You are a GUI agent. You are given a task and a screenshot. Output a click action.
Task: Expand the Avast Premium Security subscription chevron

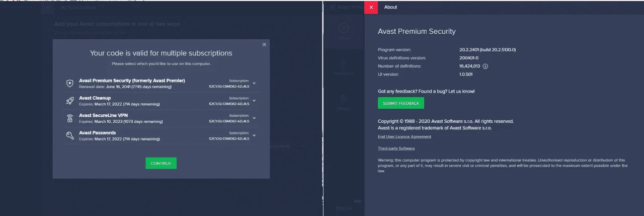click(254, 83)
